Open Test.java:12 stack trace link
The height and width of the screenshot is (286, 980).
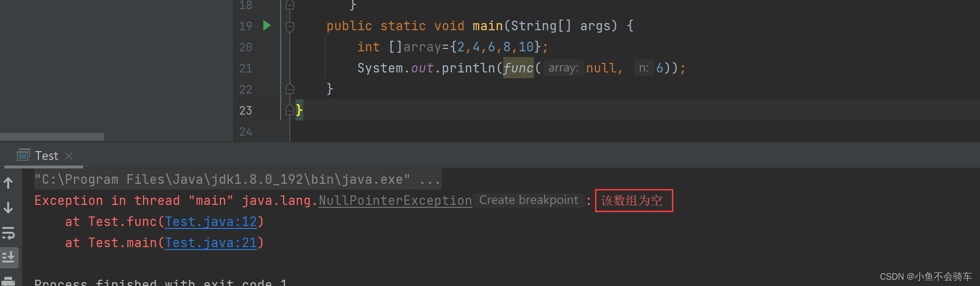point(211,222)
